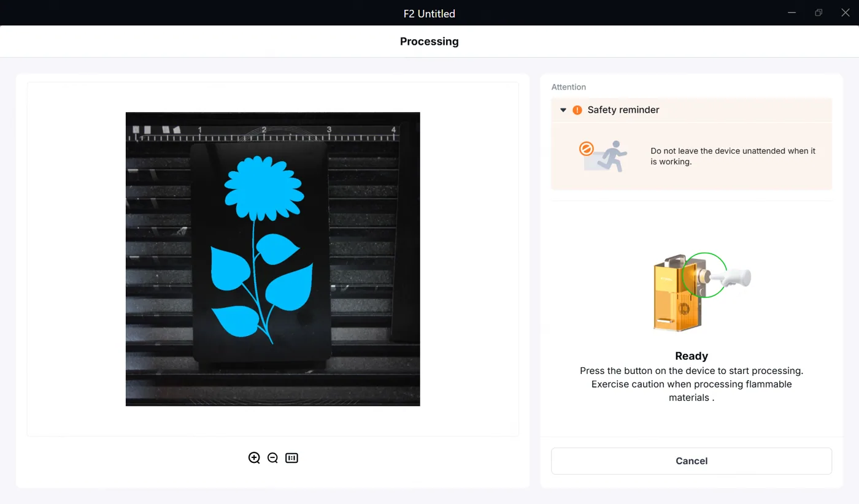Click the 'Do not leave the device unattended' text

coord(733,156)
